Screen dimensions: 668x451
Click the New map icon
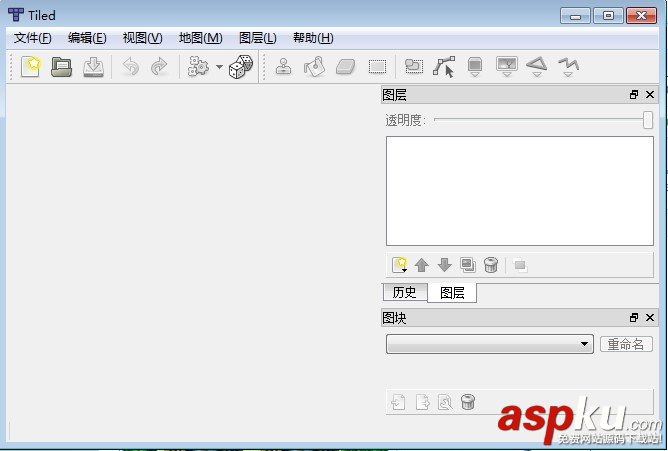(x=31, y=66)
